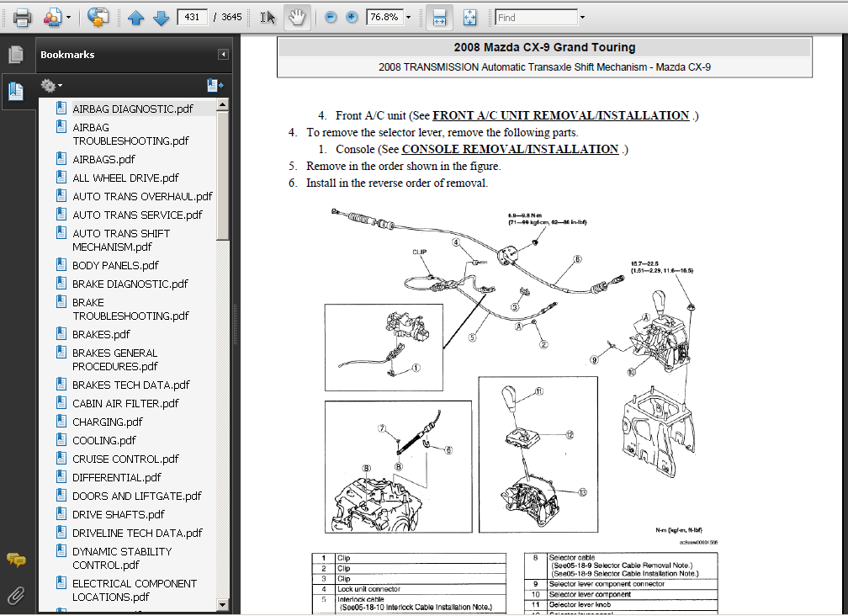Screen dimensions: 848x616
Task: Toggle fit one full page mode
Action: tap(470, 18)
